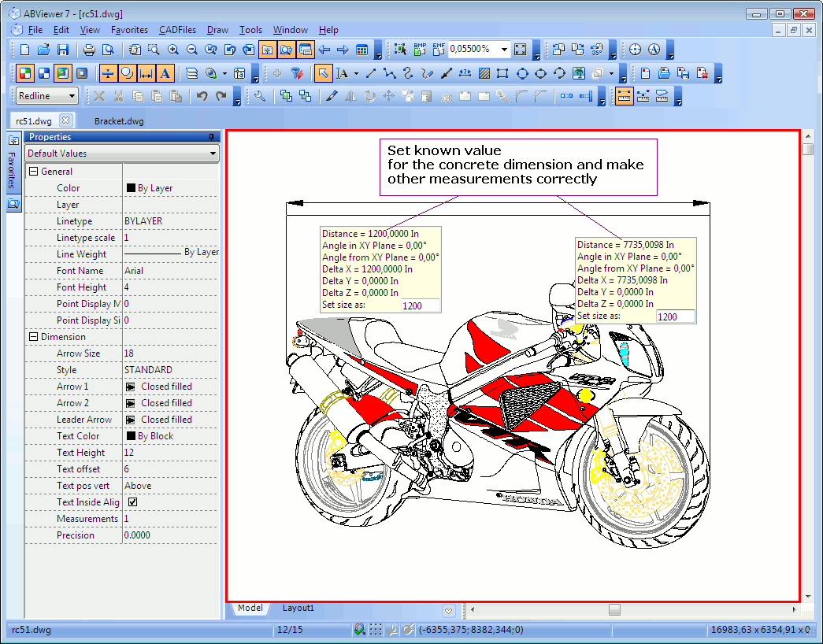This screenshot has height=644, width=823.
Task: Click the arrow pointer select tool
Action: (323, 73)
